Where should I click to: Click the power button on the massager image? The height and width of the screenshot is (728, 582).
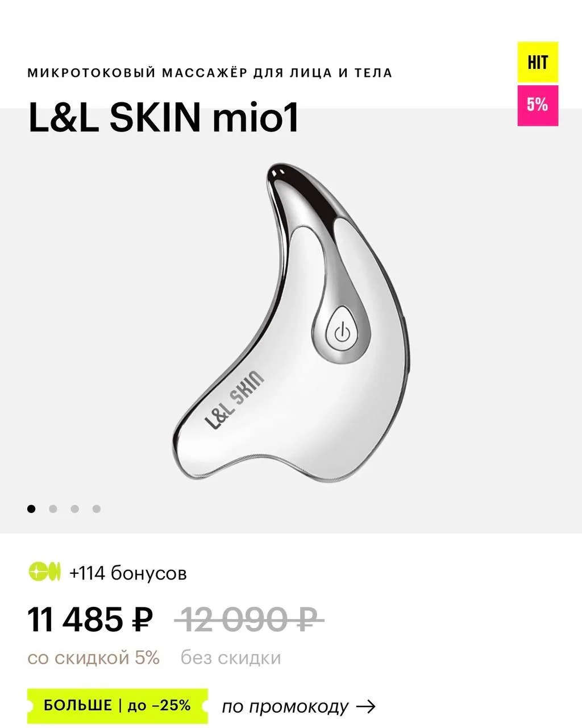(x=340, y=333)
